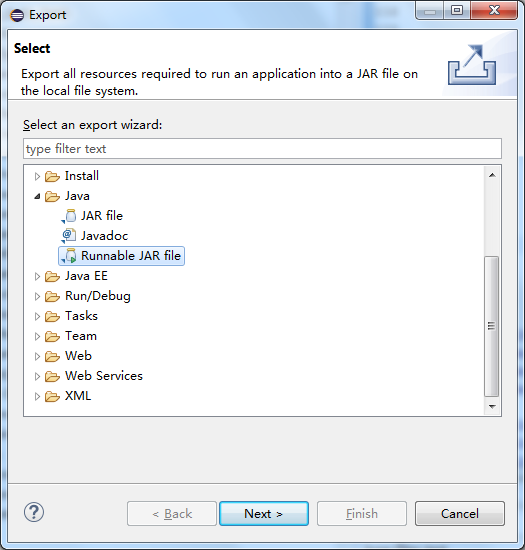Select the JAR file export icon
This screenshot has height=550, width=525.
click(x=69, y=216)
